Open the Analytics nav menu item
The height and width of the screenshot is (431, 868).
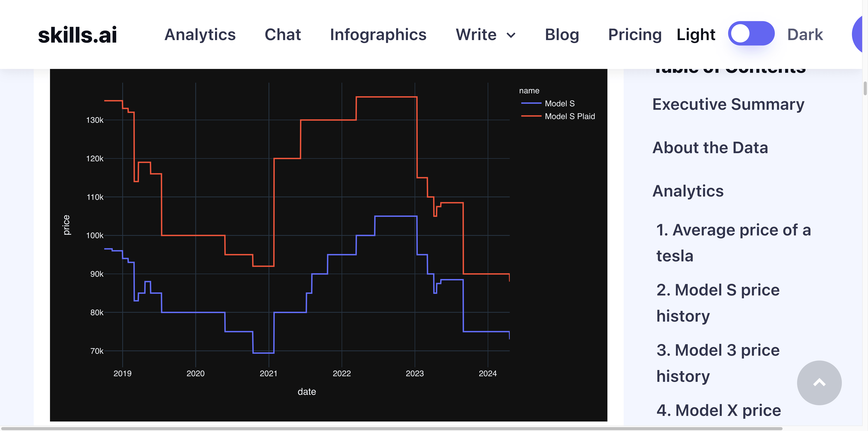200,35
